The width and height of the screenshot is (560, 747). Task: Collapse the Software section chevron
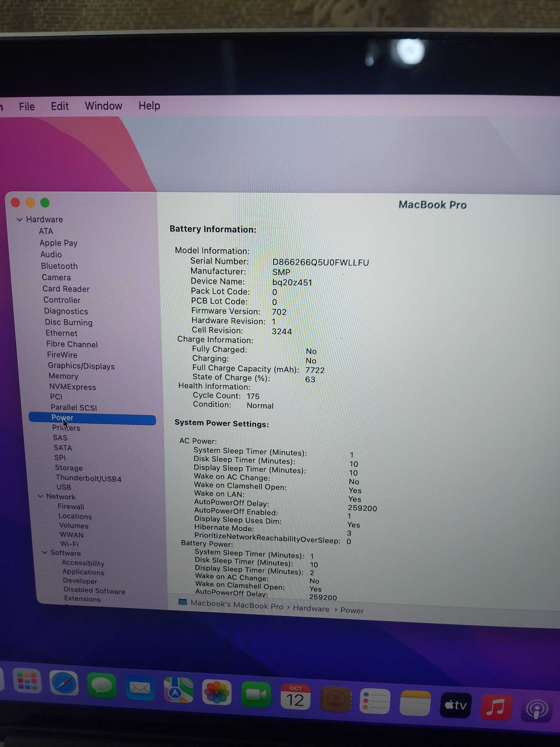coord(45,552)
